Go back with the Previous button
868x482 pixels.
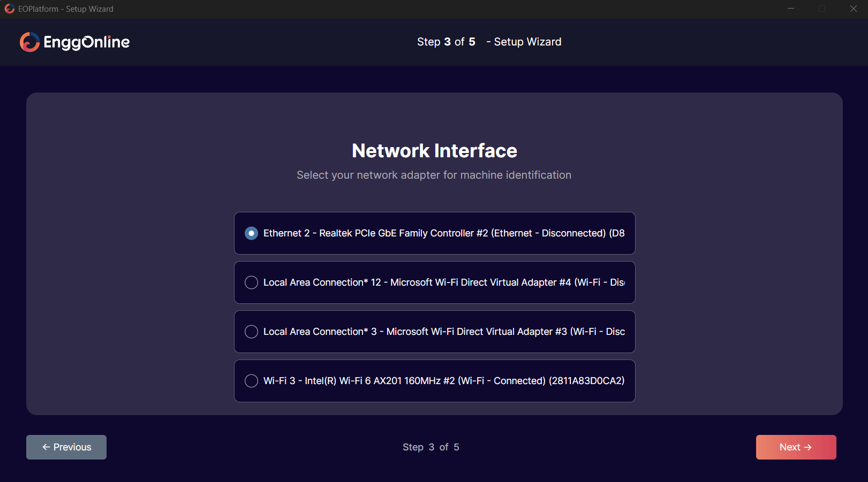(66, 447)
